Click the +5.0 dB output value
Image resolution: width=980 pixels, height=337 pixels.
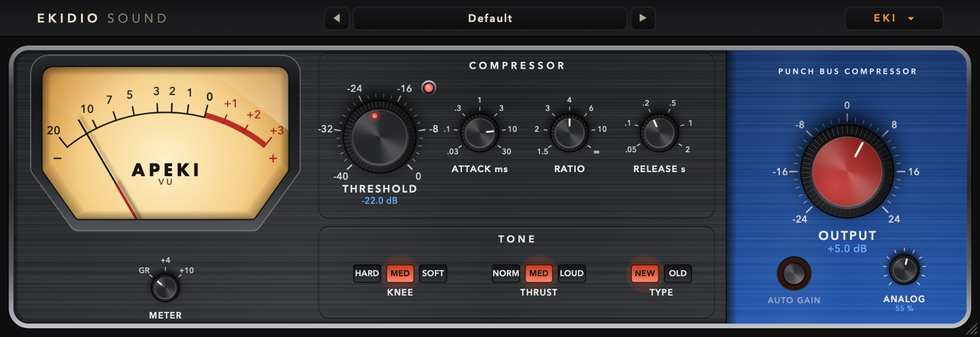click(847, 249)
